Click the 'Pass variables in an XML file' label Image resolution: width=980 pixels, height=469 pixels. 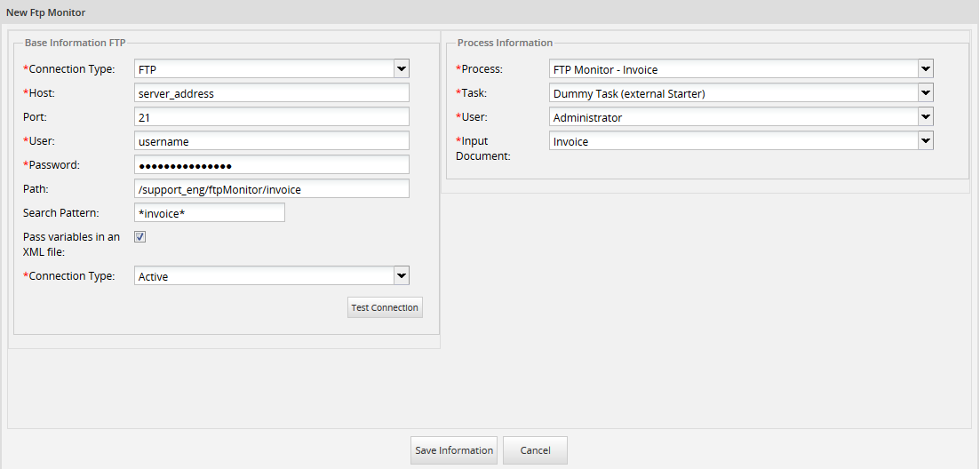tap(71, 244)
